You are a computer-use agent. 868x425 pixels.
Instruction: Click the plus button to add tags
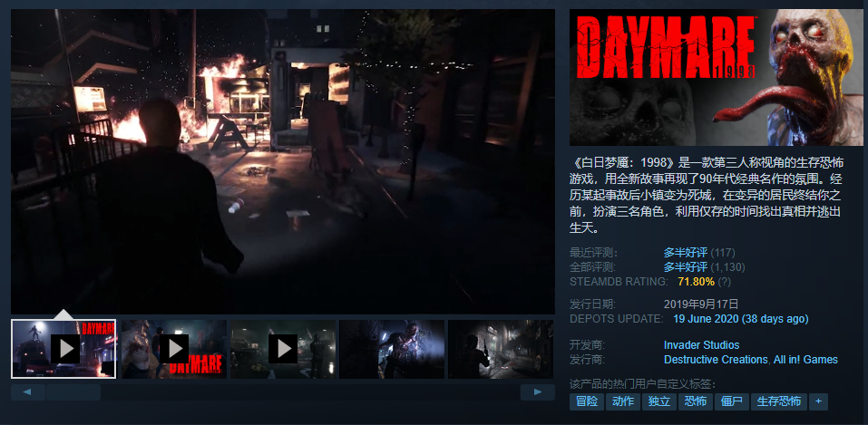click(819, 401)
